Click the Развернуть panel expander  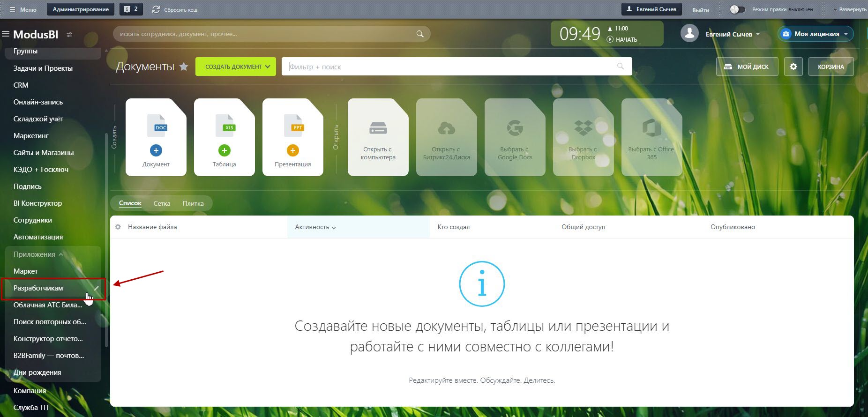tap(850, 9)
